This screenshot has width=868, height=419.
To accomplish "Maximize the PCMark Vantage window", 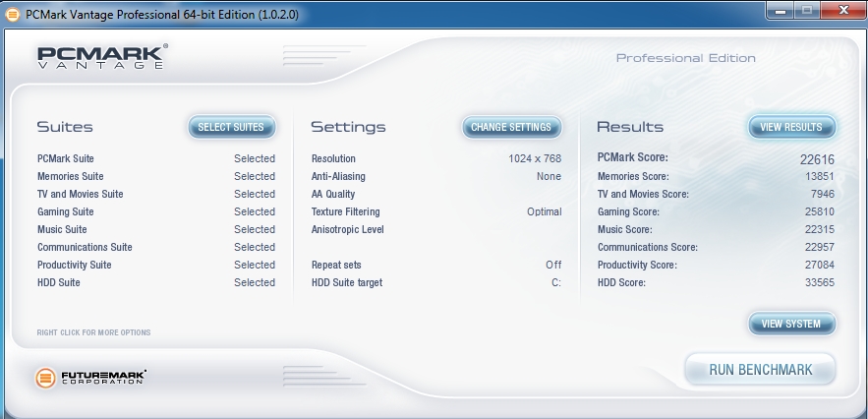I will point(808,10).
